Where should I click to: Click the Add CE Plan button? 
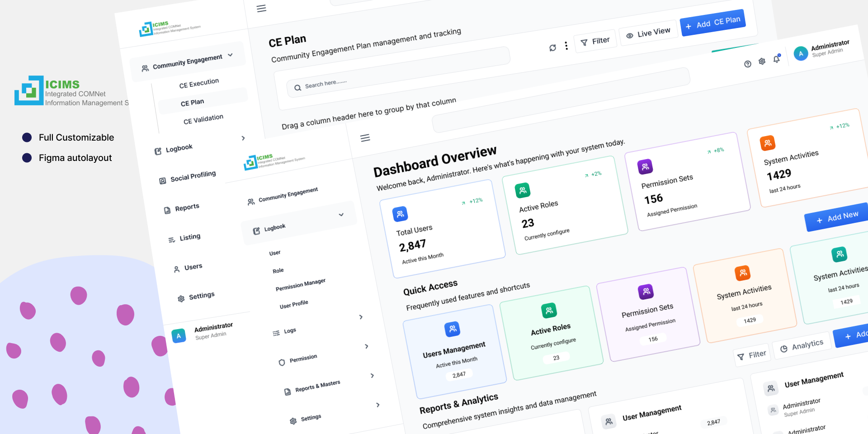pos(713,23)
